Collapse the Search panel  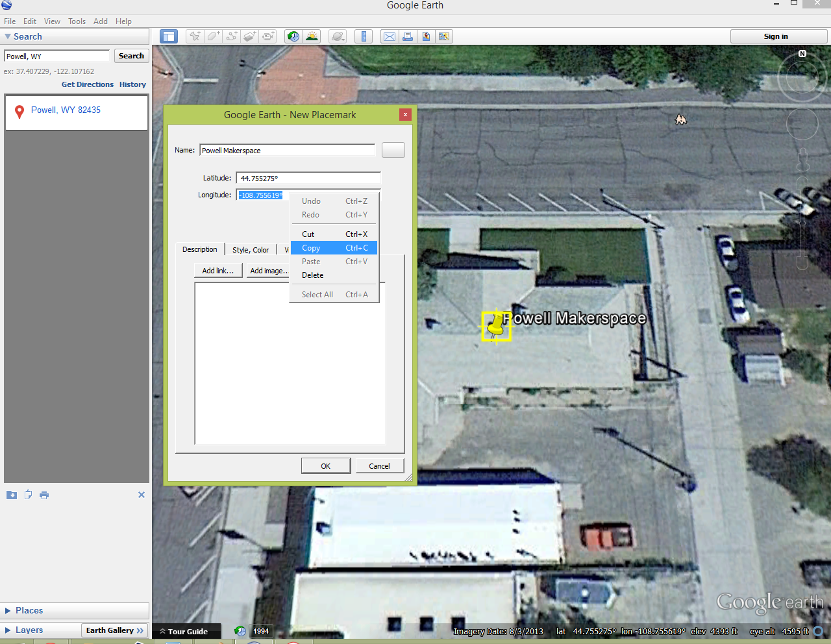tap(75, 36)
